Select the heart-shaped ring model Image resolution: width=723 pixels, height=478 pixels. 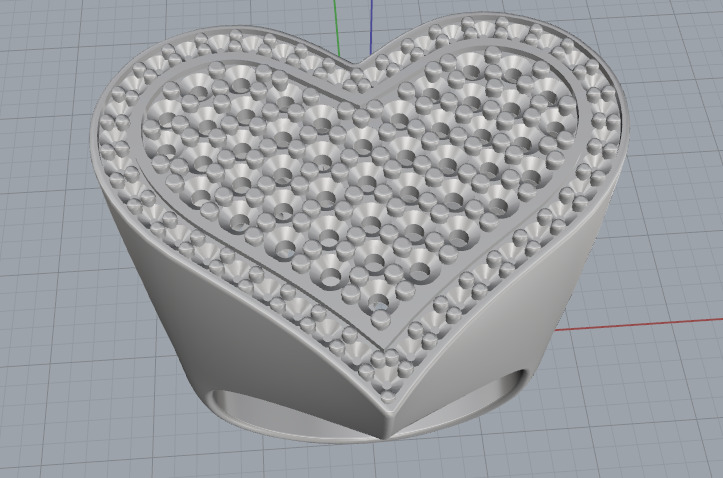coord(359,228)
